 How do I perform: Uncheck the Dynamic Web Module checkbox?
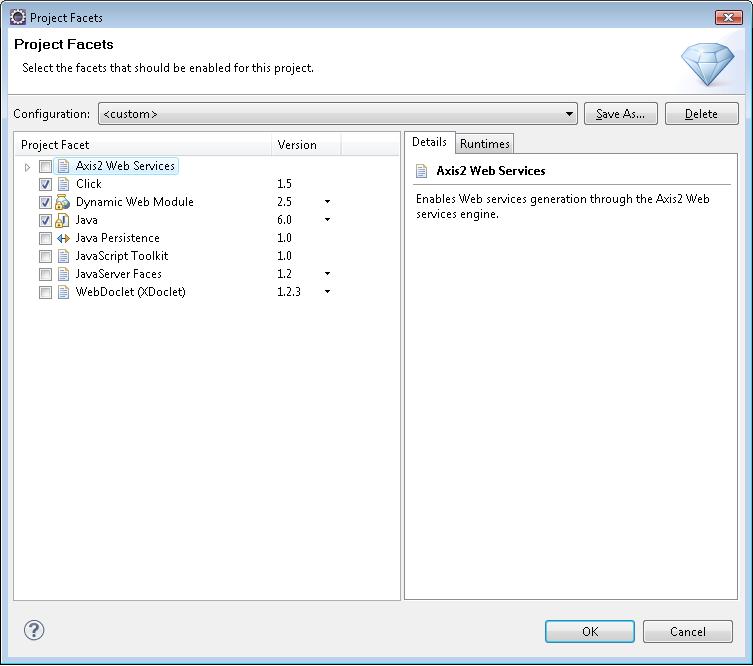(x=45, y=203)
